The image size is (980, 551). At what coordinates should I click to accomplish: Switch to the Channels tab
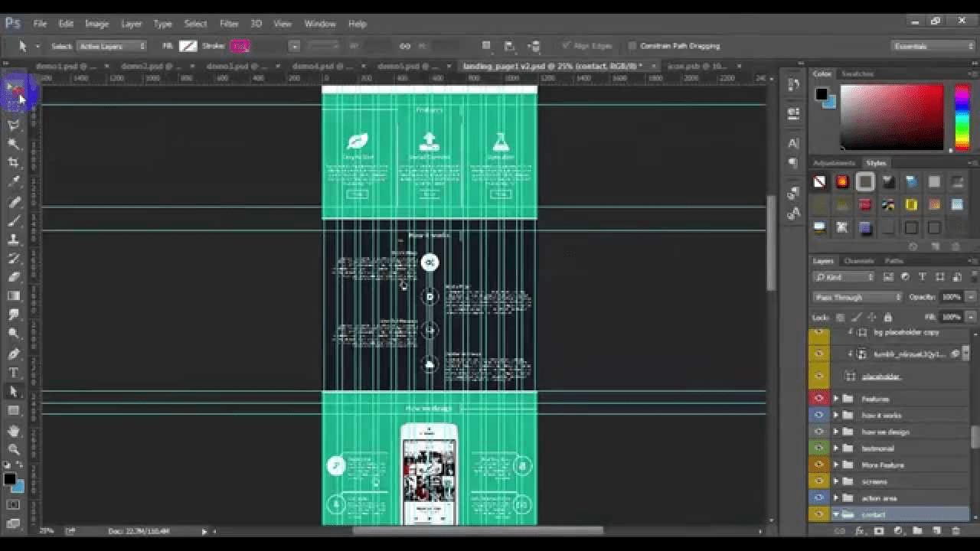pyautogui.click(x=859, y=261)
